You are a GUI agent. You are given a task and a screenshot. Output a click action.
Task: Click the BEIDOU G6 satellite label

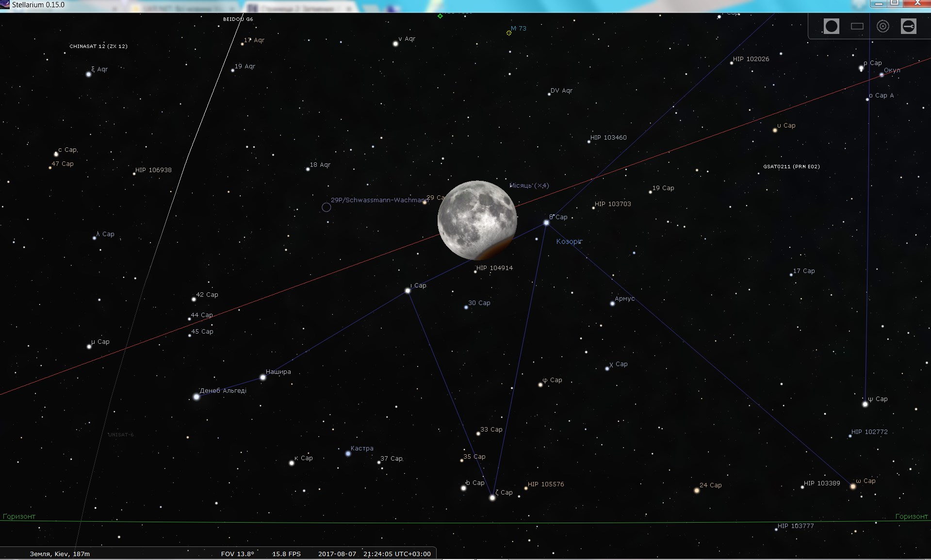pos(238,19)
